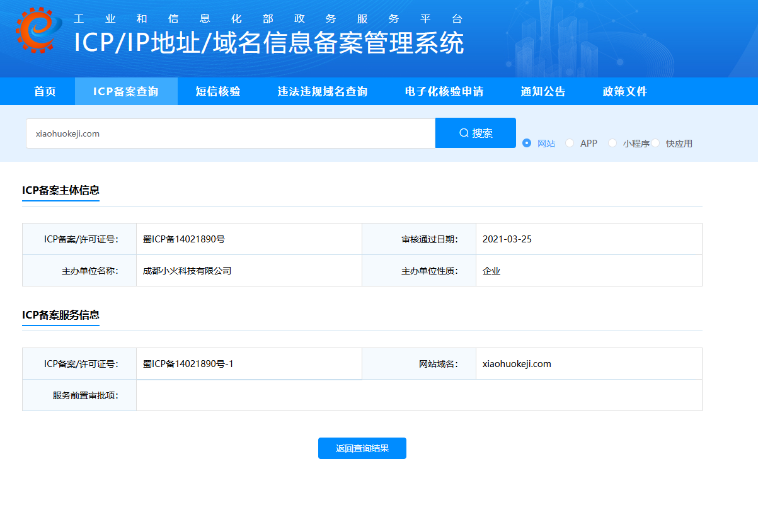Click the magnifier icon in the search button
Viewport: 758px width, 532px height.
click(x=464, y=132)
